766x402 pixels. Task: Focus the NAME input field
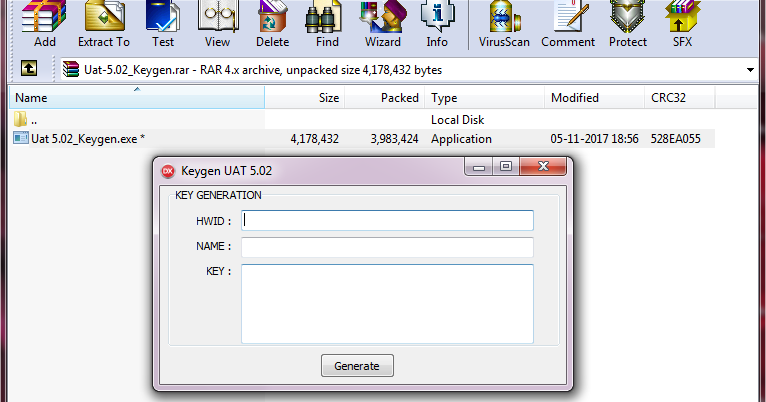point(387,247)
